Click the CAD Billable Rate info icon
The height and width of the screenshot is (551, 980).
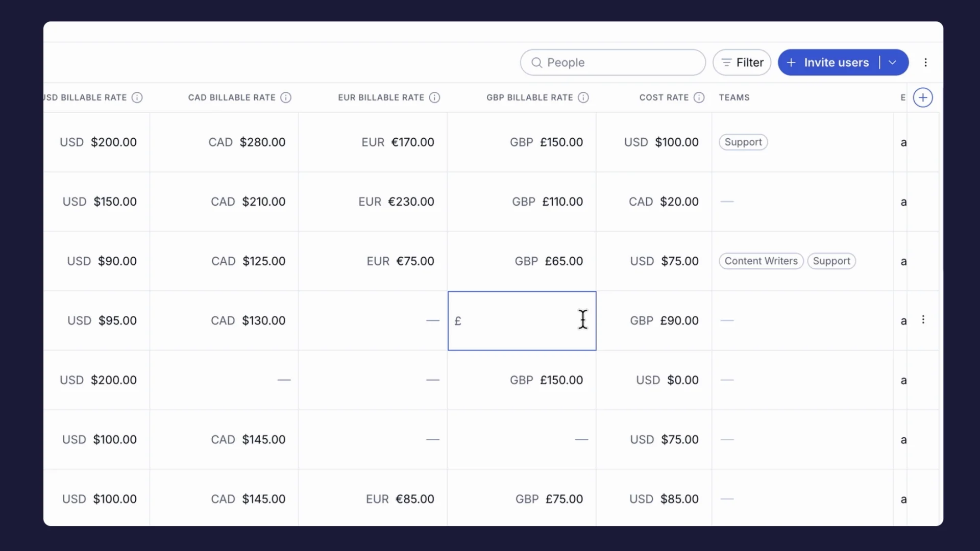[286, 97]
